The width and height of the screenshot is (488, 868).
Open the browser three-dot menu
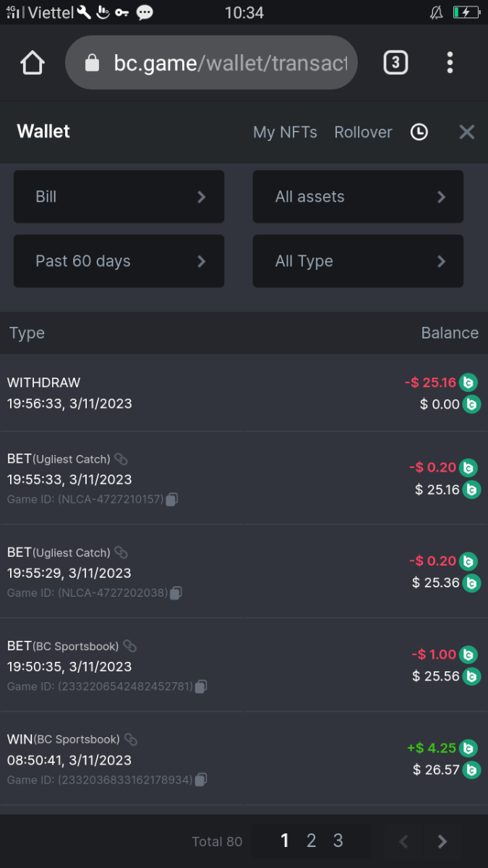[x=450, y=63]
